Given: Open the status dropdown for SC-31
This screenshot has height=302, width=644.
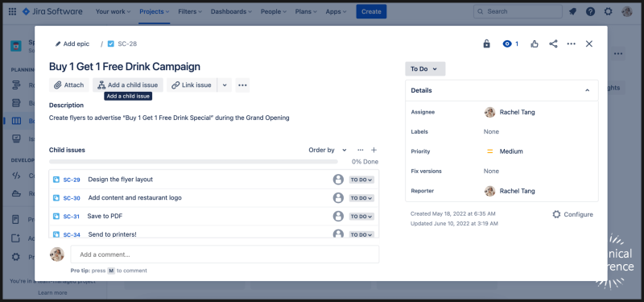Looking at the screenshot, I should tap(361, 216).
